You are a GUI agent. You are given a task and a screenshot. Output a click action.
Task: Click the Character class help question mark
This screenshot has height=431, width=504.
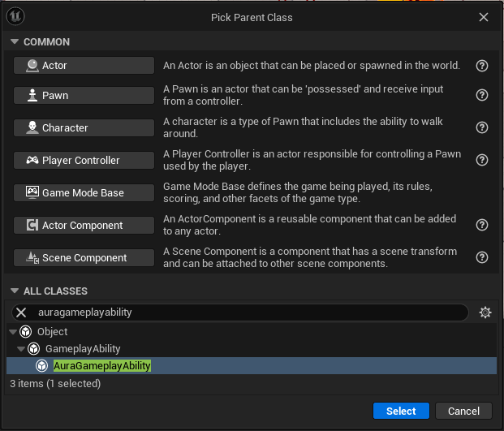coord(482,127)
